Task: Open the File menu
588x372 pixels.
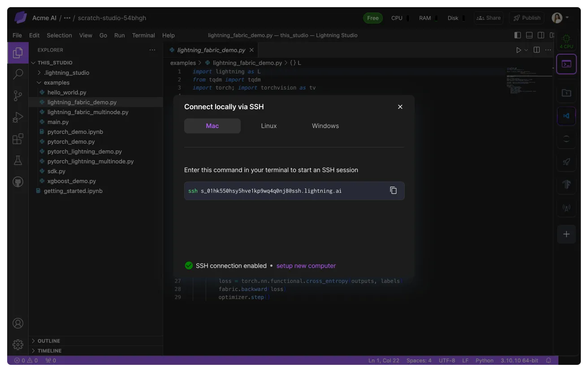Action: click(x=17, y=35)
